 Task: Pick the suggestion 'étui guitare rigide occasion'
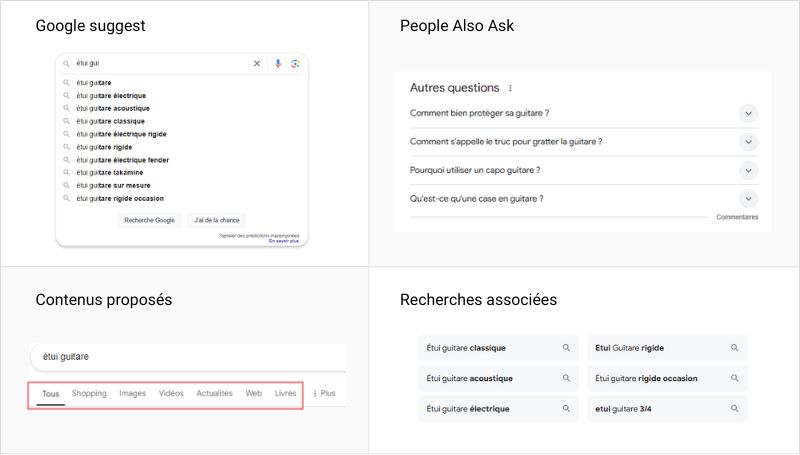coord(120,198)
